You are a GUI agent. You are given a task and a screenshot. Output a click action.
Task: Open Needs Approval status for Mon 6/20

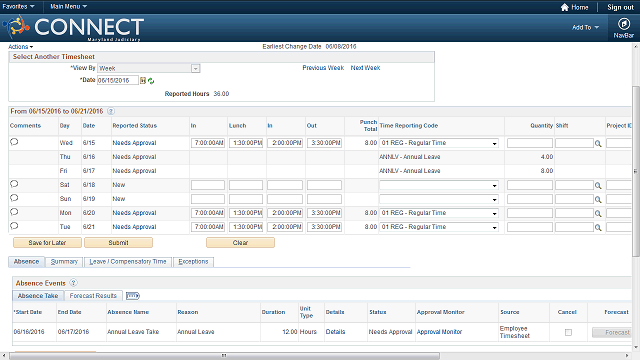click(x=134, y=213)
